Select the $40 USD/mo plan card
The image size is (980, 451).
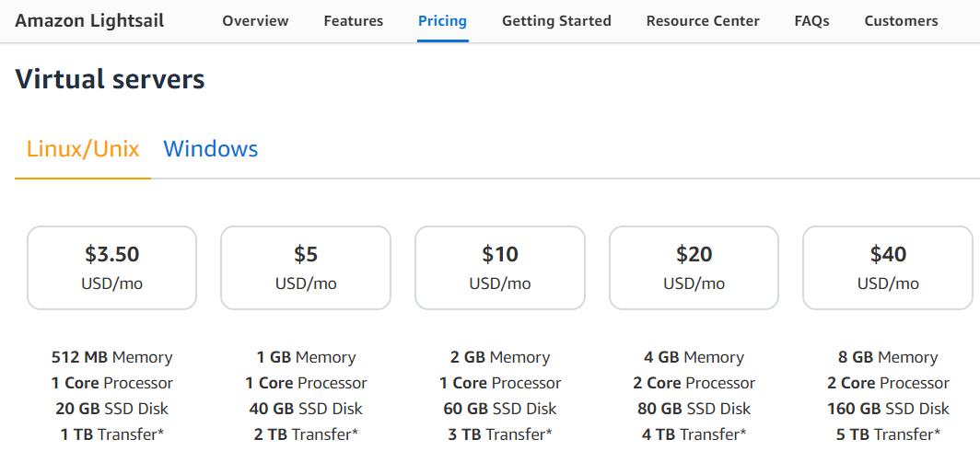pyautogui.click(x=888, y=267)
